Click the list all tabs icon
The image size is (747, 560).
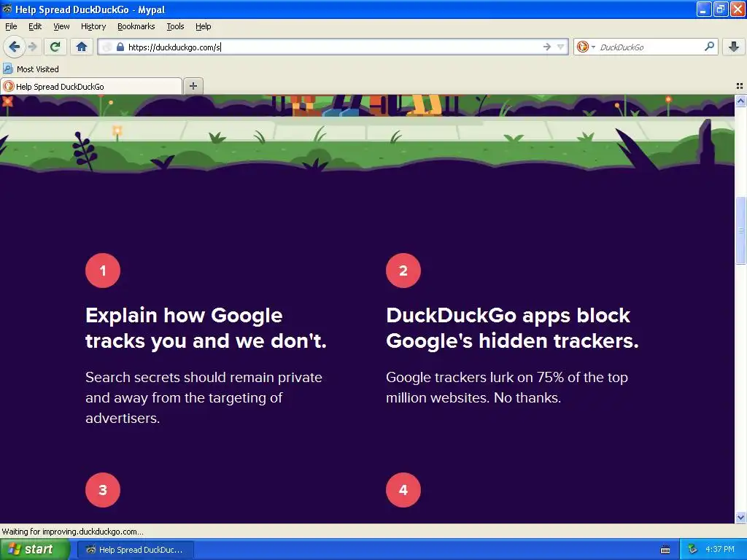[x=740, y=86]
